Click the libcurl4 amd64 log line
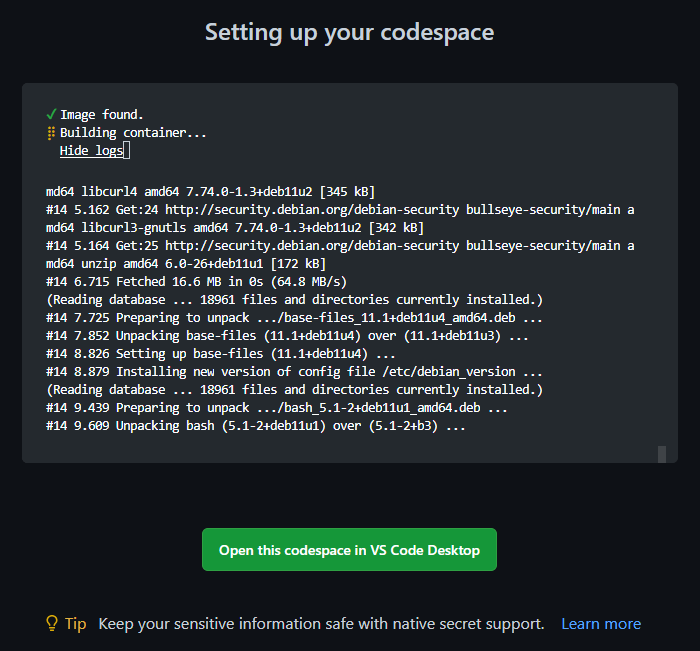Screen dimensions: 700x651 (210, 191)
